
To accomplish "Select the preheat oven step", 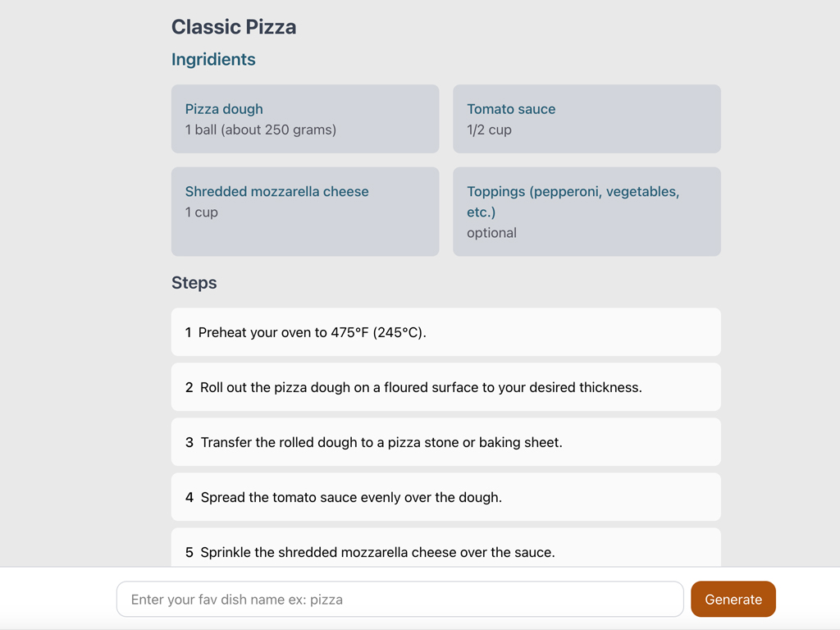I will tap(445, 332).
